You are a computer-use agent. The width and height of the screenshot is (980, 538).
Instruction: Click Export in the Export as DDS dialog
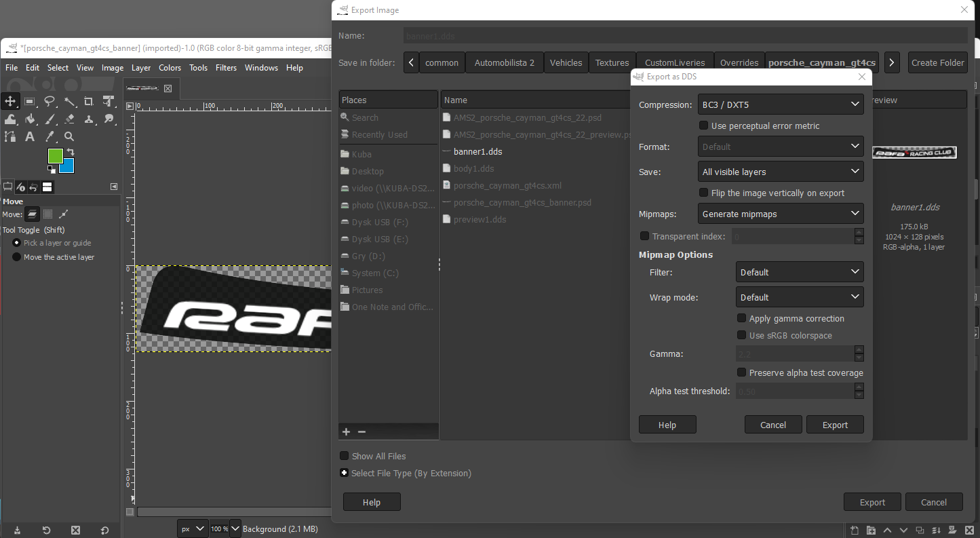pyautogui.click(x=835, y=425)
